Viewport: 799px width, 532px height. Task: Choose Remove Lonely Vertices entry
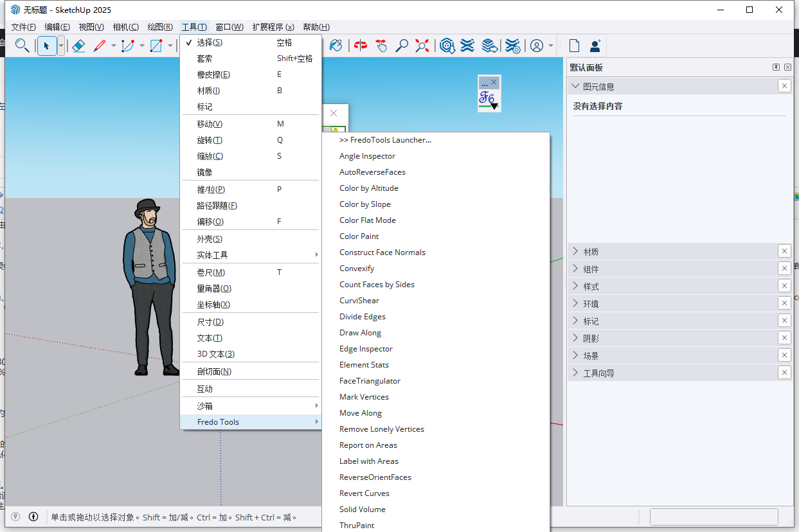click(x=436, y=429)
